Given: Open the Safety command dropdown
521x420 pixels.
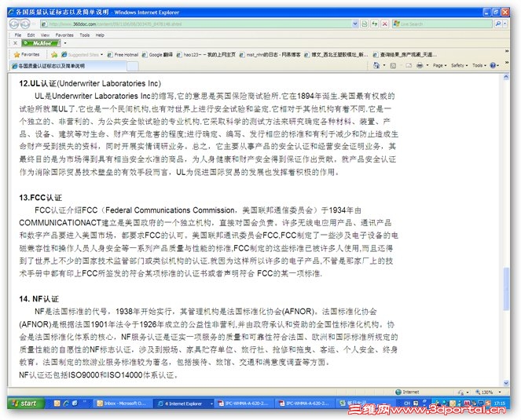Looking at the screenshot, I should 459,65.
